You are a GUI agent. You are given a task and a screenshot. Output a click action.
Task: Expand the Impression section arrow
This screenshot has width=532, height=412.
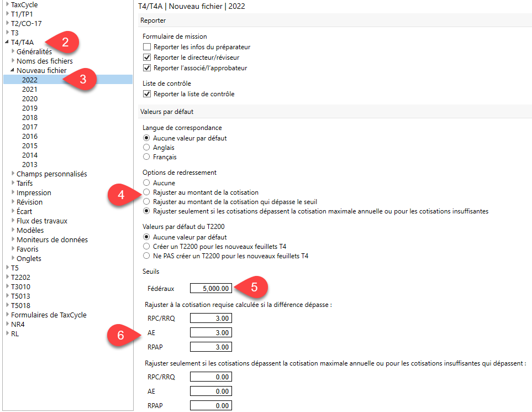[13, 192]
